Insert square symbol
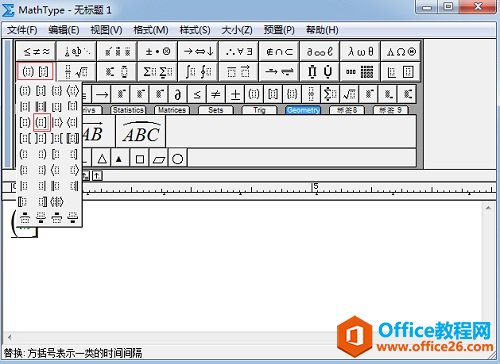 pyautogui.click(x=140, y=159)
